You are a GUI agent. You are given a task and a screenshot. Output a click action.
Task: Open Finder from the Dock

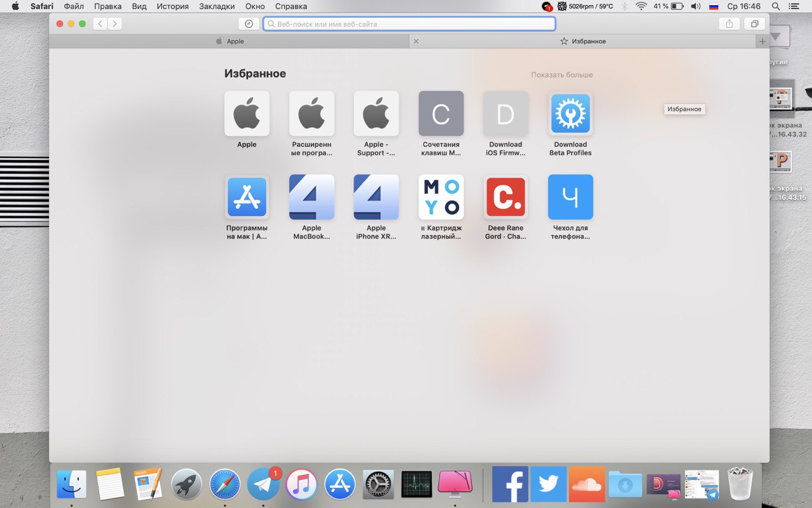tap(72, 485)
